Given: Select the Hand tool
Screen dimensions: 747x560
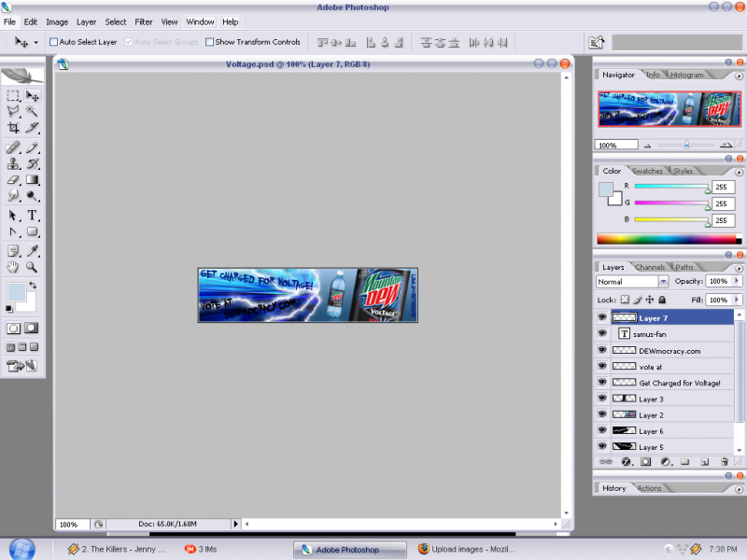Looking at the screenshot, I should [x=13, y=267].
